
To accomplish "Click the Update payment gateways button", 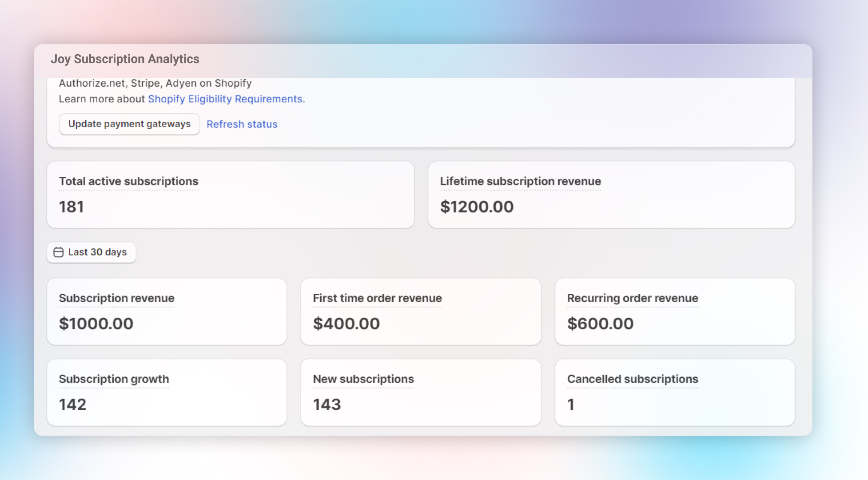I will pos(129,124).
